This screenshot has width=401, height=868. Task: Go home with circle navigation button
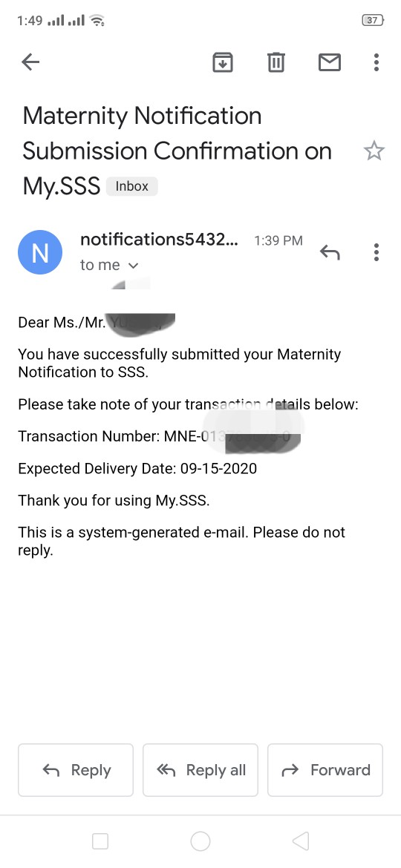coord(200,841)
